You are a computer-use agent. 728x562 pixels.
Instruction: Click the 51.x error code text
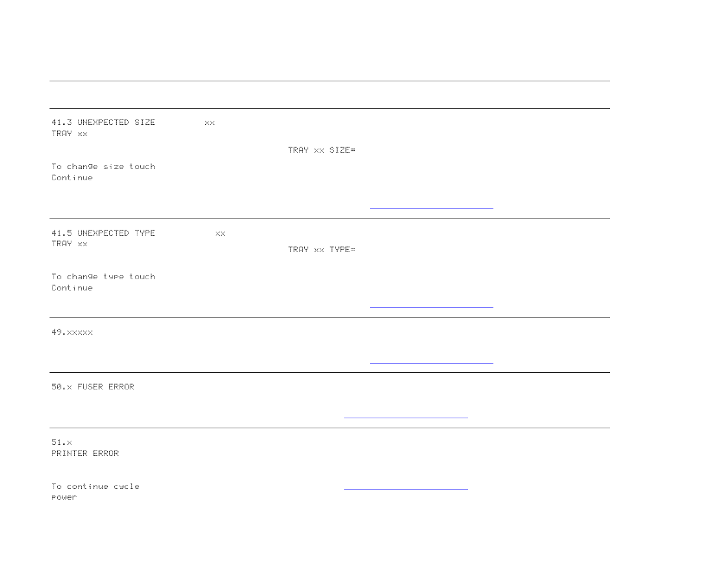(61, 442)
